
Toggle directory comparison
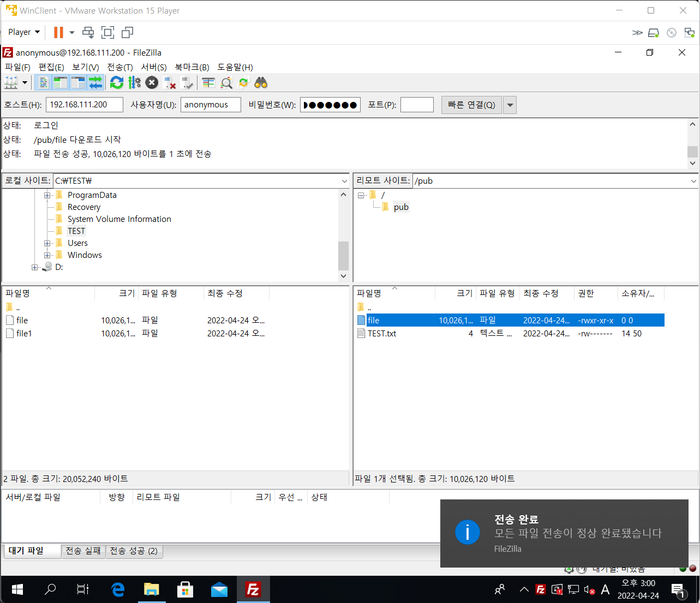click(226, 83)
